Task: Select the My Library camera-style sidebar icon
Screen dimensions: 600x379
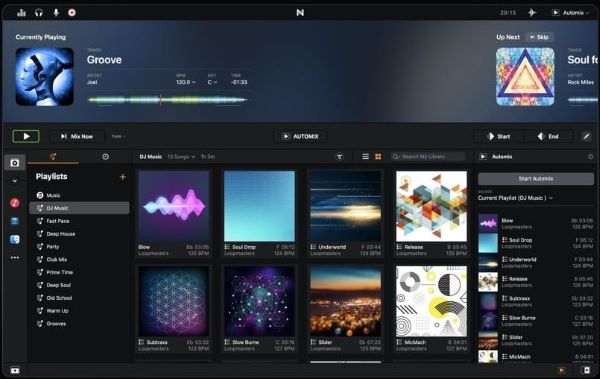Action: (x=15, y=163)
